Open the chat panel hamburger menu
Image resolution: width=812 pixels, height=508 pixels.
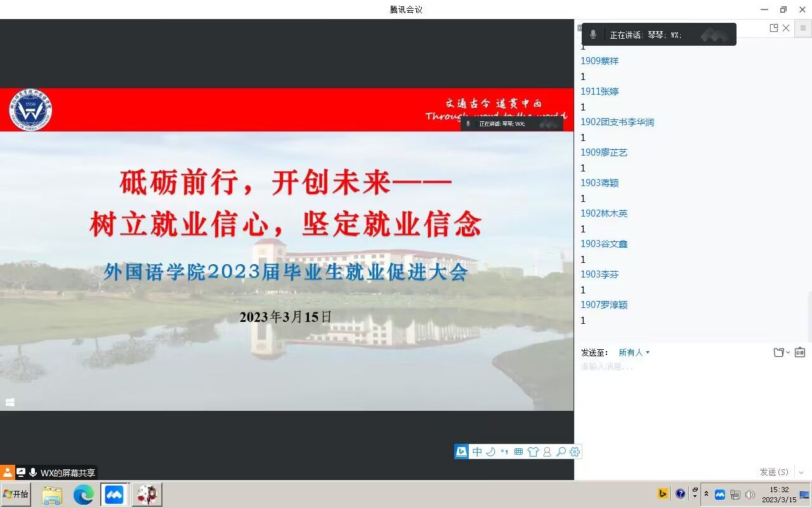(803, 28)
